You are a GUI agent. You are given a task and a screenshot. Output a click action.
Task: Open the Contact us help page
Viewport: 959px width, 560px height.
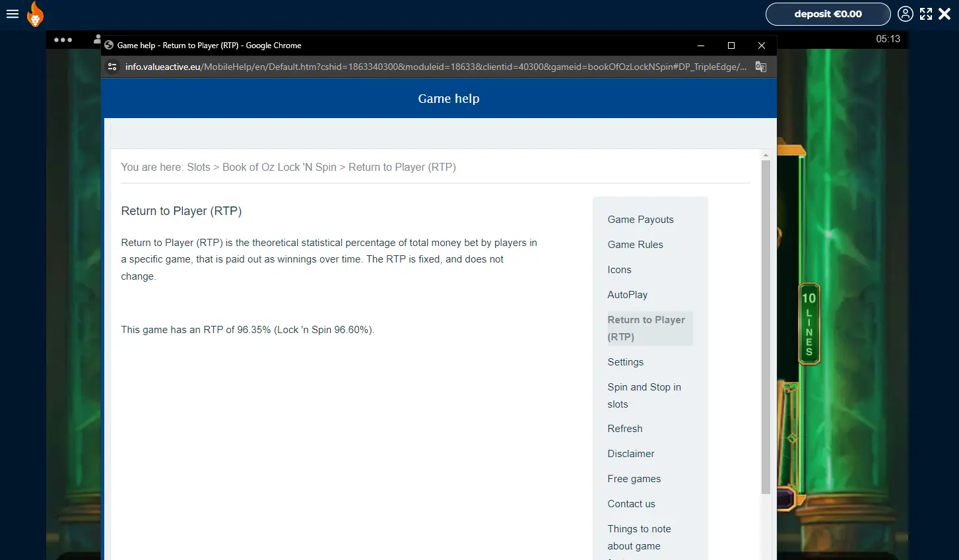631,504
